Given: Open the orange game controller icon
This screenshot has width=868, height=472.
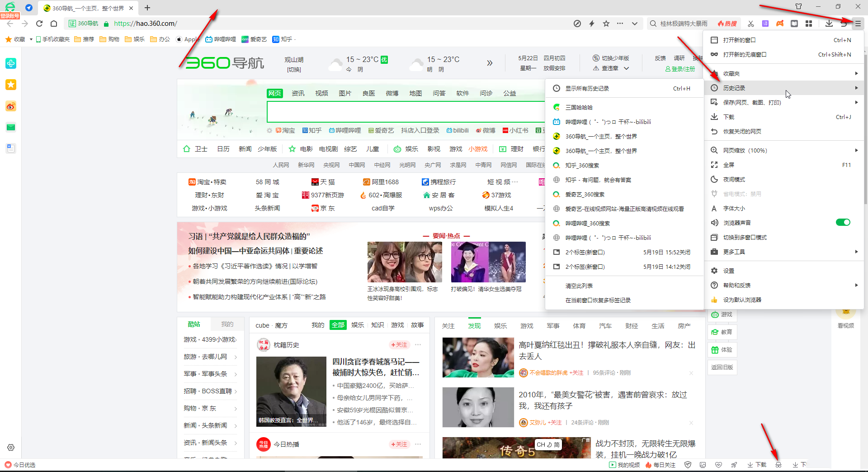Looking at the screenshot, I should tap(780, 24).
